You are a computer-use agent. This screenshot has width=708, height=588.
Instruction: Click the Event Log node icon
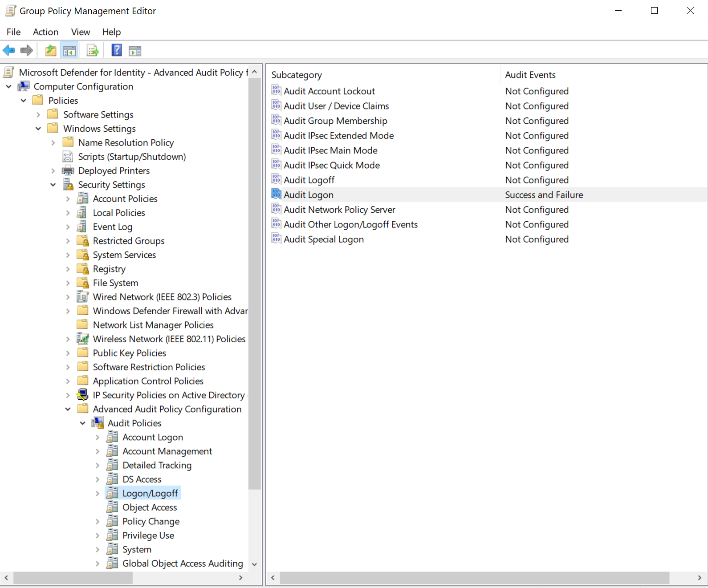tap(82, 227)
